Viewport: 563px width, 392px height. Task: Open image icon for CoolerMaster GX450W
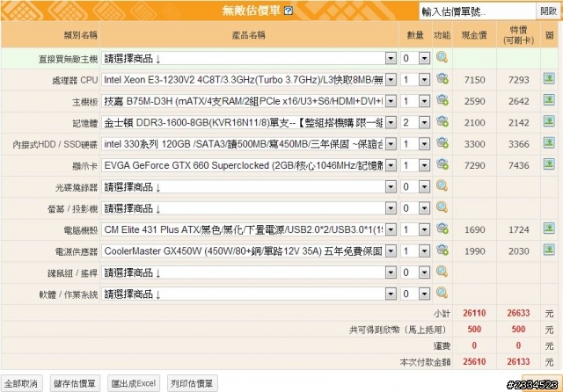point(548,250)
